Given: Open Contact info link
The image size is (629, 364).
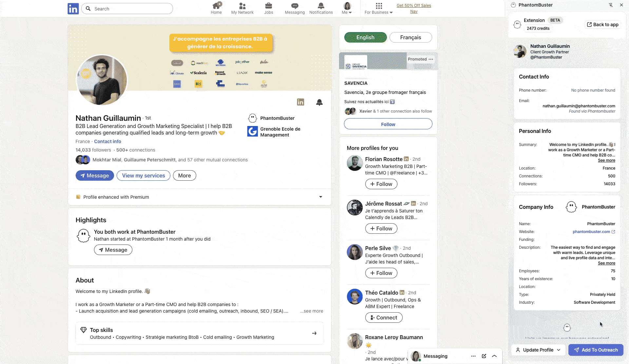Looking at the screenshot, I should [107, 141].
